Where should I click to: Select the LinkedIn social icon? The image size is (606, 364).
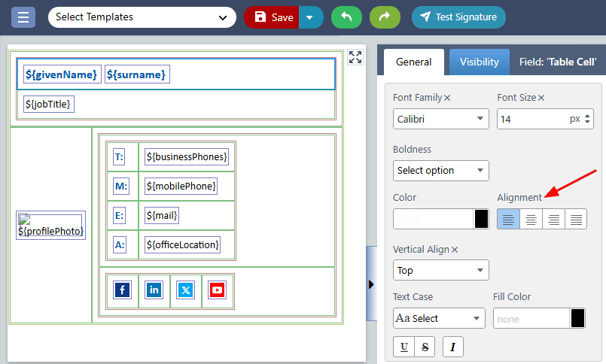(154, 290)
